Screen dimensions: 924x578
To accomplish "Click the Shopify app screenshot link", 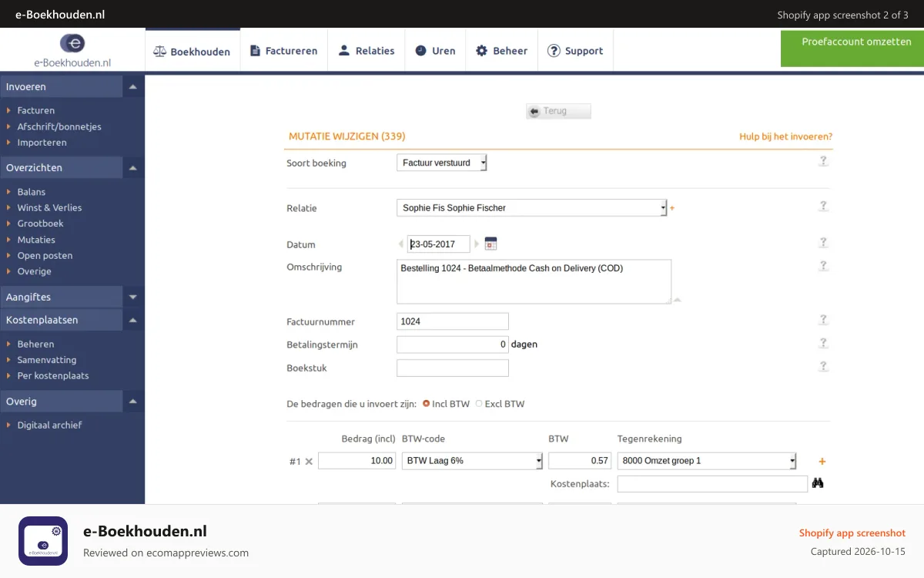I will pos(852,533).
